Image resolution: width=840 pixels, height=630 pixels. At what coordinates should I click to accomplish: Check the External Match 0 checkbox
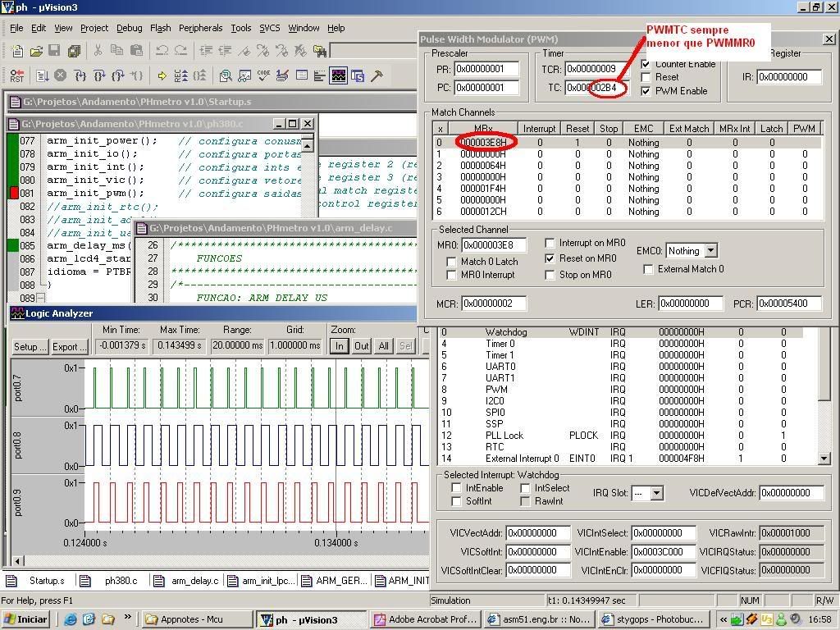click(648, 269)
